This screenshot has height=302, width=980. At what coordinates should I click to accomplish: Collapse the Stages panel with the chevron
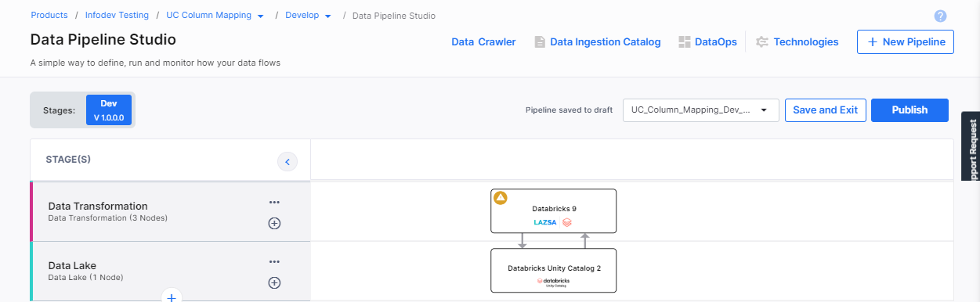click(x=287, y=162)
